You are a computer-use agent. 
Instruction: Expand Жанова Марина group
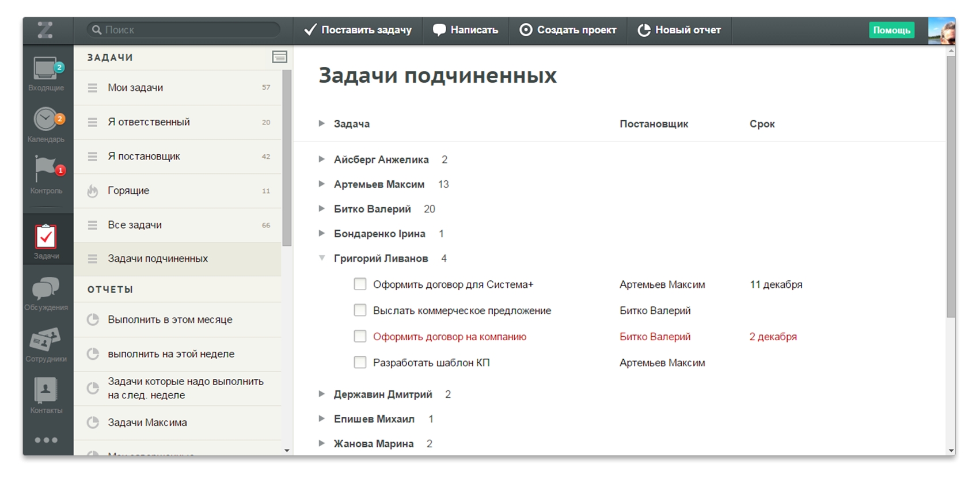[x=322, y=443]
